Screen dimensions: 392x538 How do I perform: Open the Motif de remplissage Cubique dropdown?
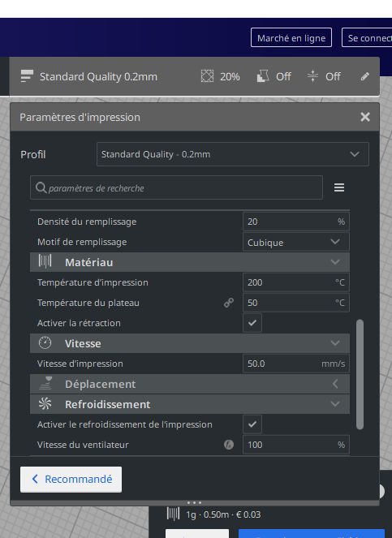296,243
